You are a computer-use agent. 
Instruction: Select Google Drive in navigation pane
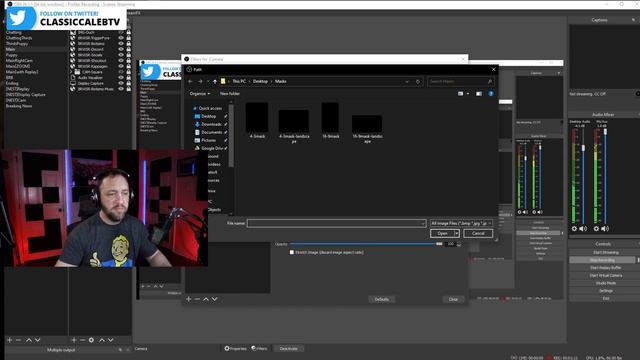[211, 148]
